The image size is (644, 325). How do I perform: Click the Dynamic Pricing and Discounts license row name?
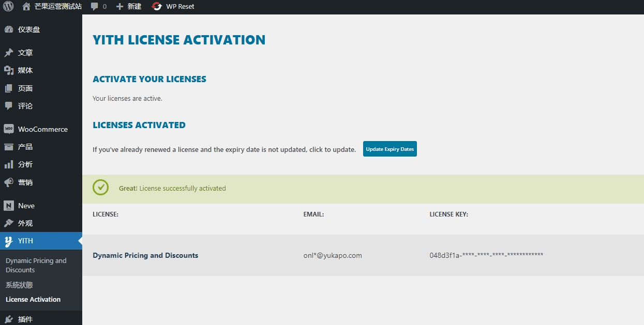tap(145, 255)
